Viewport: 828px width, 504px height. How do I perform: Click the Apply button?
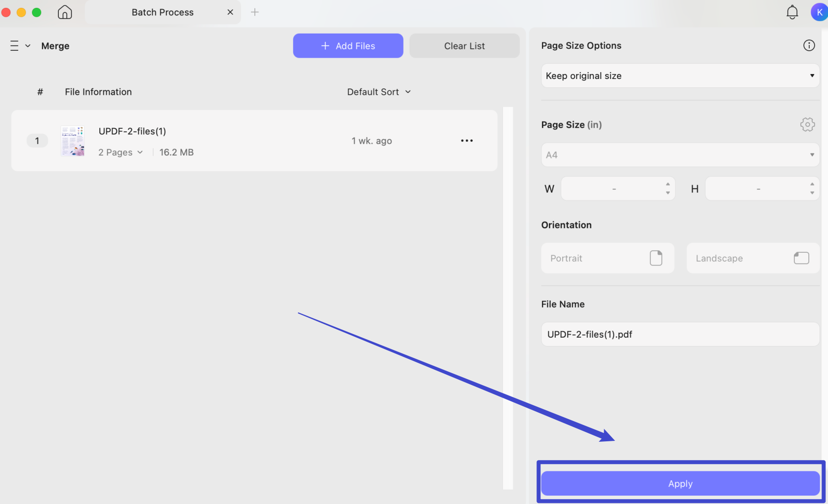pos(680,484)
